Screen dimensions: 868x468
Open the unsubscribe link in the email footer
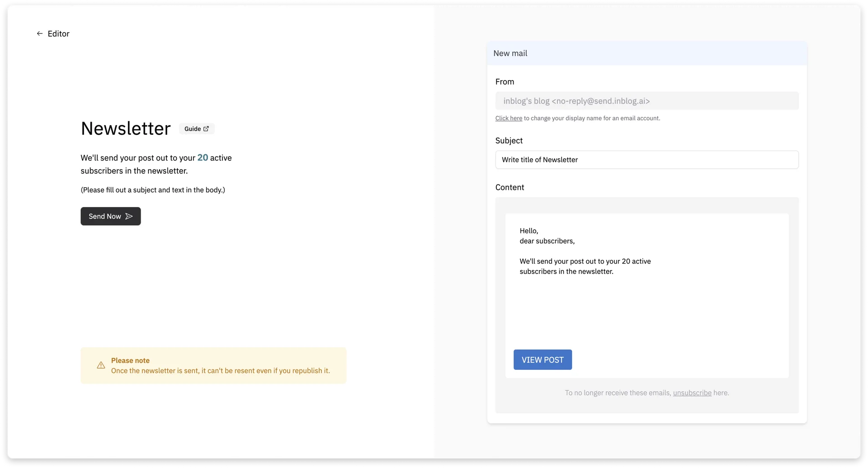692,393
